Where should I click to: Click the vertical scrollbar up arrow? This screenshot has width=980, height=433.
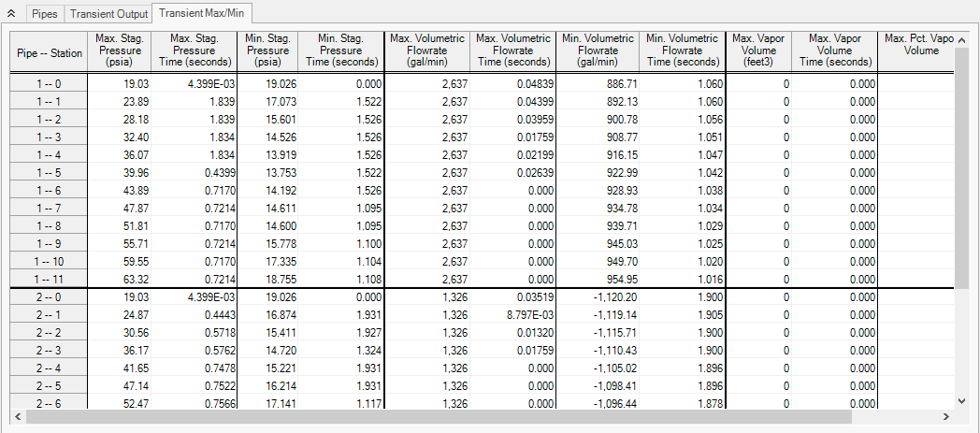[x=962, y=39]
